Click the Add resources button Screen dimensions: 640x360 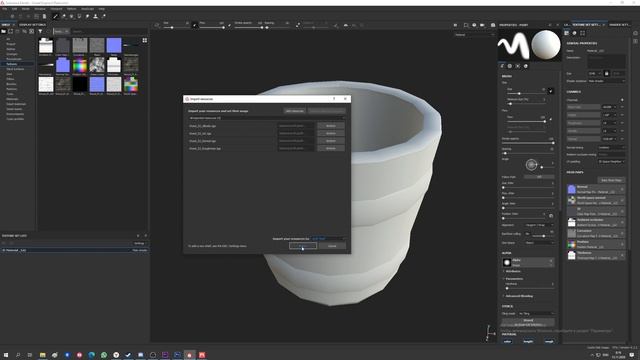(x=294, y=111)
